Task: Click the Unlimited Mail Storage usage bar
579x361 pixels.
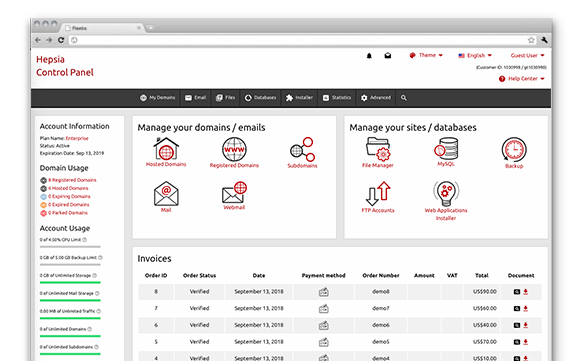Action: (x=70, y=300)
